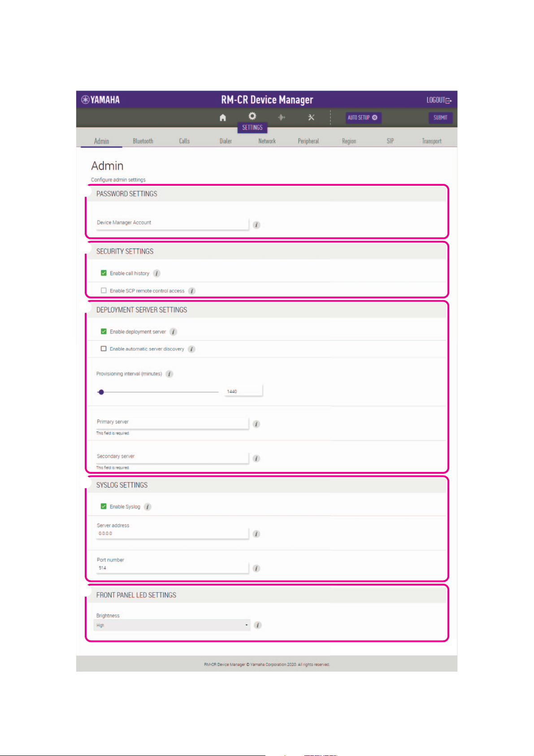
Task: Switch to the Dialer tab
Action: pyautogui.click(x=226, y=141)
